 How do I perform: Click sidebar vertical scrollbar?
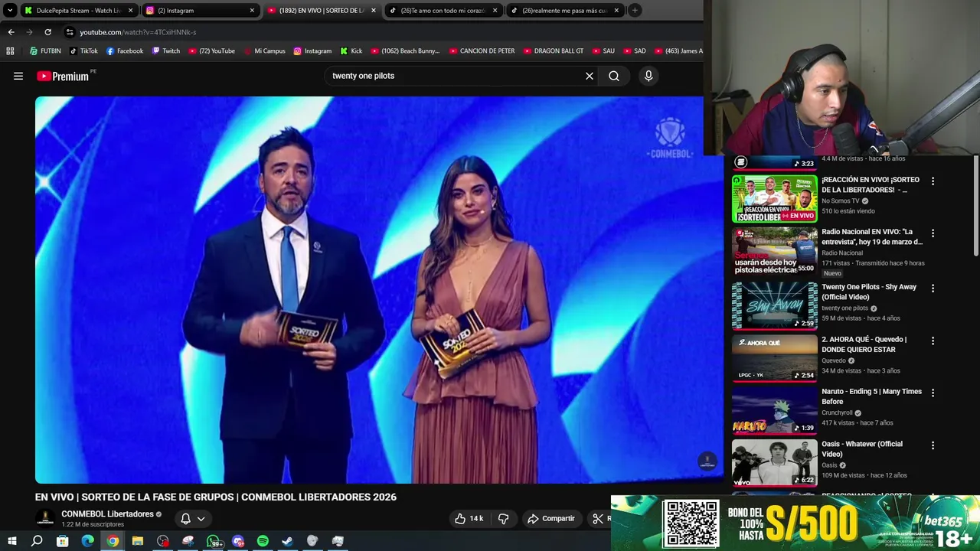click(976, 205)
